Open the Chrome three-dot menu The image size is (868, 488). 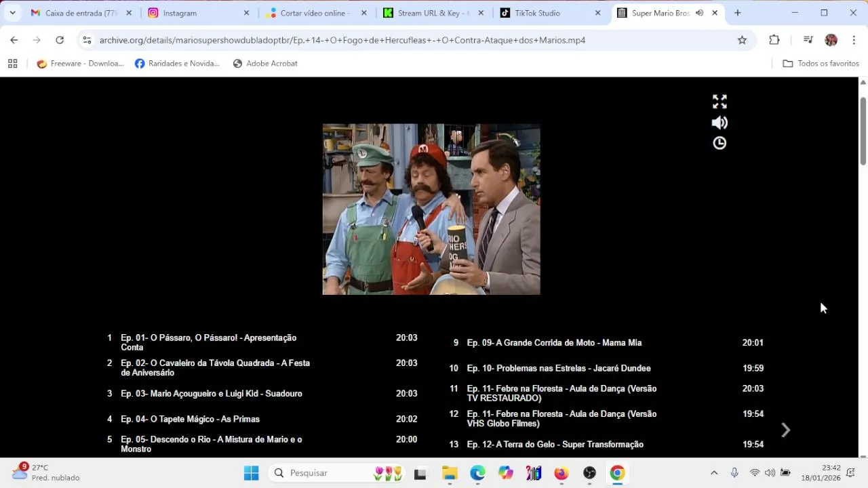coord(854,40)
